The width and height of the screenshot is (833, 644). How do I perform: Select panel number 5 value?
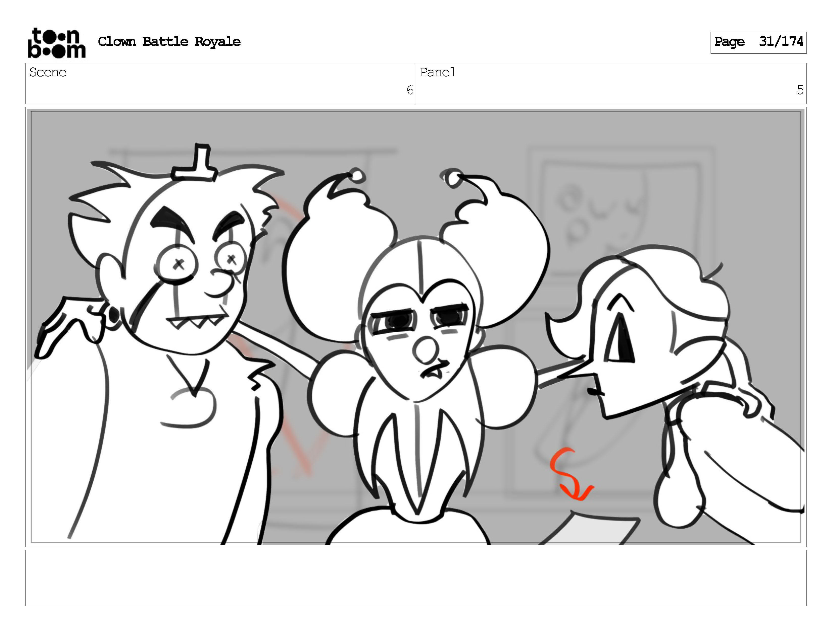point(800,90)
